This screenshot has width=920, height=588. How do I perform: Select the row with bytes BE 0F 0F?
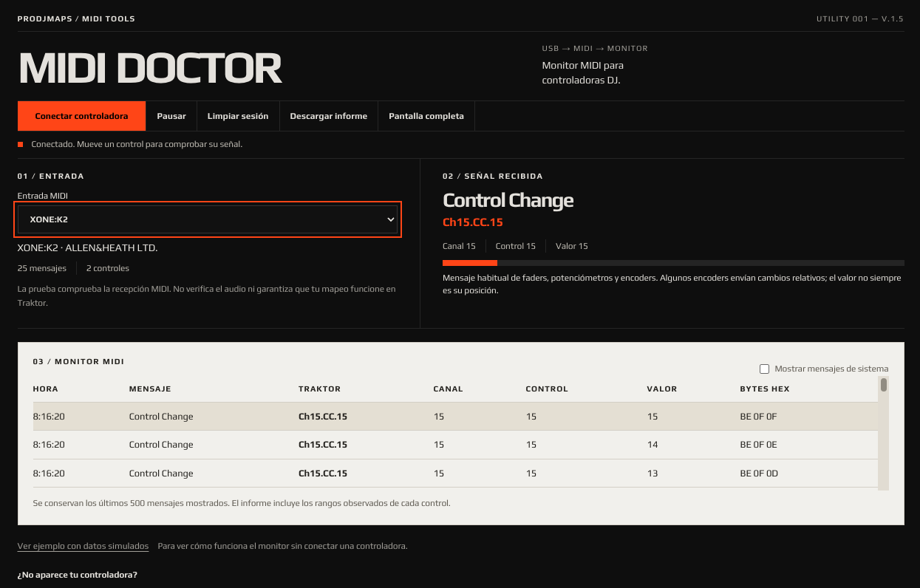[x=455, y=417]
